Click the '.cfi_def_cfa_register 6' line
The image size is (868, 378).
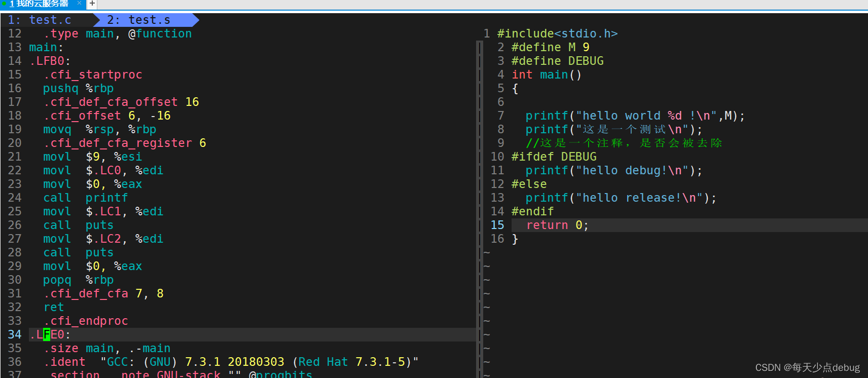[125, 143]
